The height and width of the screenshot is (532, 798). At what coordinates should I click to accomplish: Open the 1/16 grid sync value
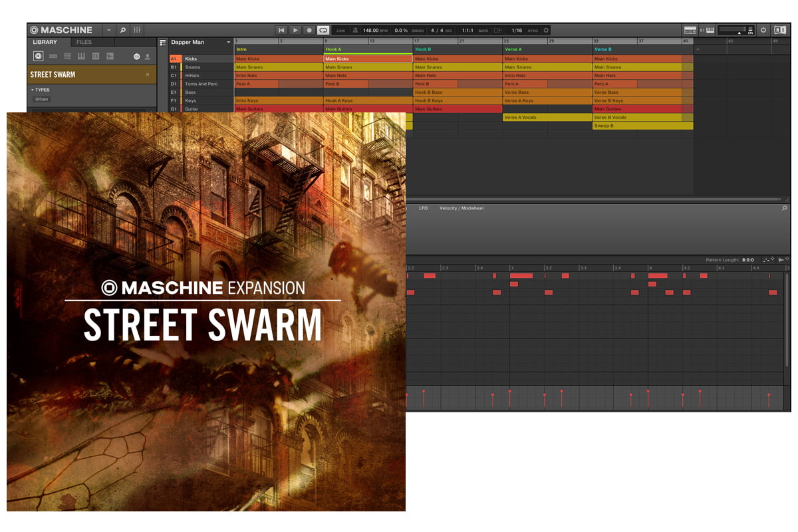click(517, 31)
